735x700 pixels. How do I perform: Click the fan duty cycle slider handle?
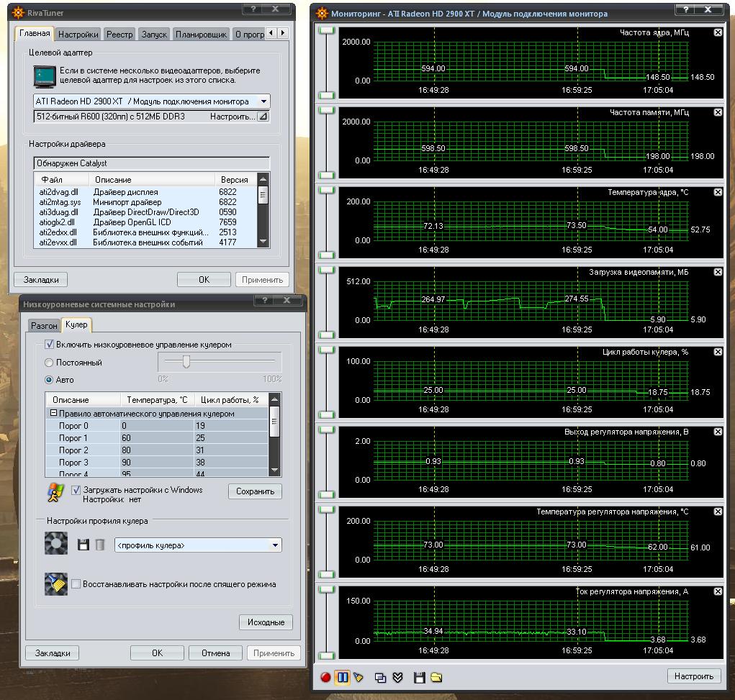click(x=186, y=362)
